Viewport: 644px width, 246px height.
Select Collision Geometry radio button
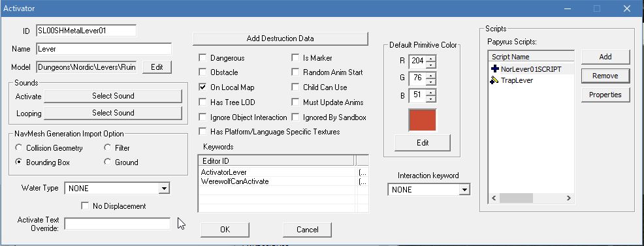point(18,147)
